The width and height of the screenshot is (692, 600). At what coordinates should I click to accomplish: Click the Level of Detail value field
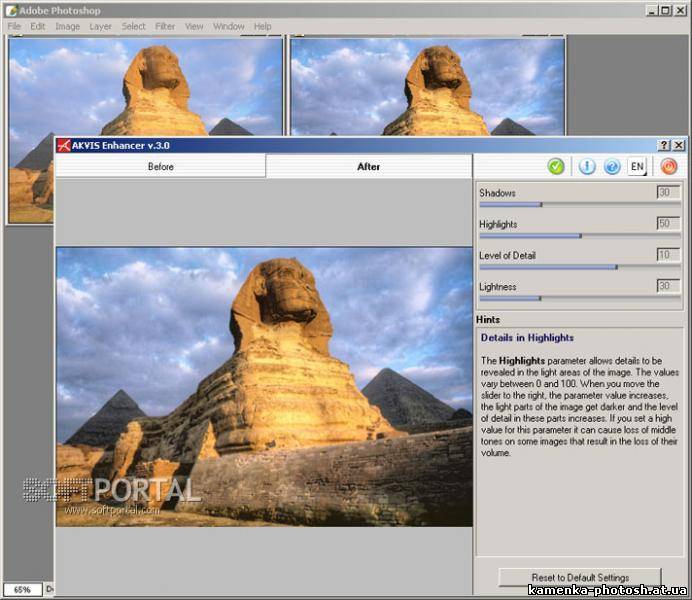click(x=669, y=255)
